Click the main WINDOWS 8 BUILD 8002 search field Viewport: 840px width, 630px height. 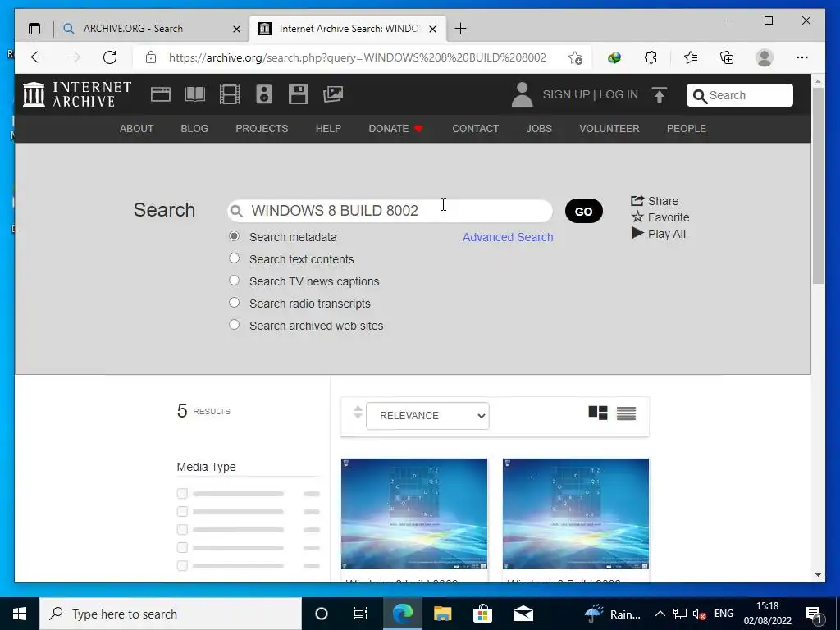tap(390, 211)
